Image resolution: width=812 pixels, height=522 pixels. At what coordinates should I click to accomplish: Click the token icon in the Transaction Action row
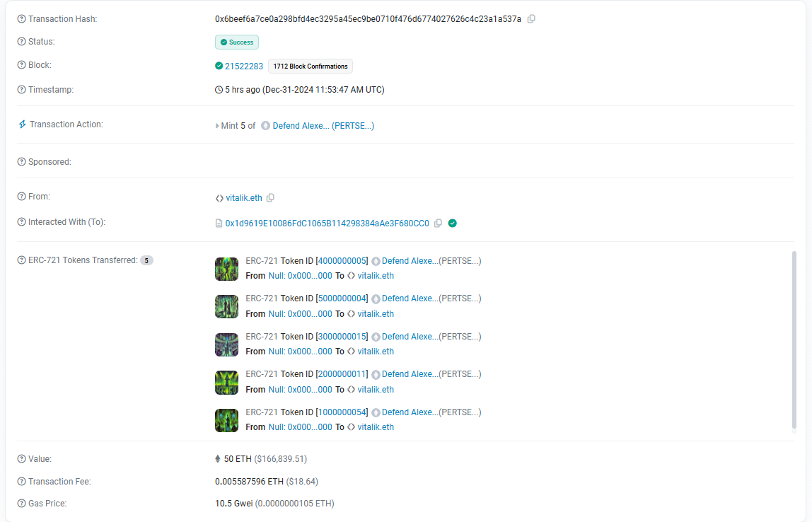pos(266,126)
